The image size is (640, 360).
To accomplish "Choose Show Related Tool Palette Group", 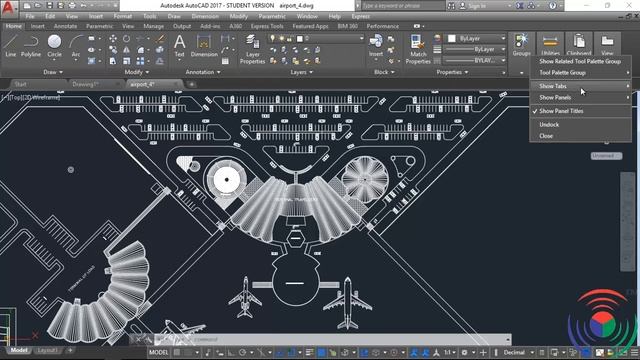I will 580,61.
